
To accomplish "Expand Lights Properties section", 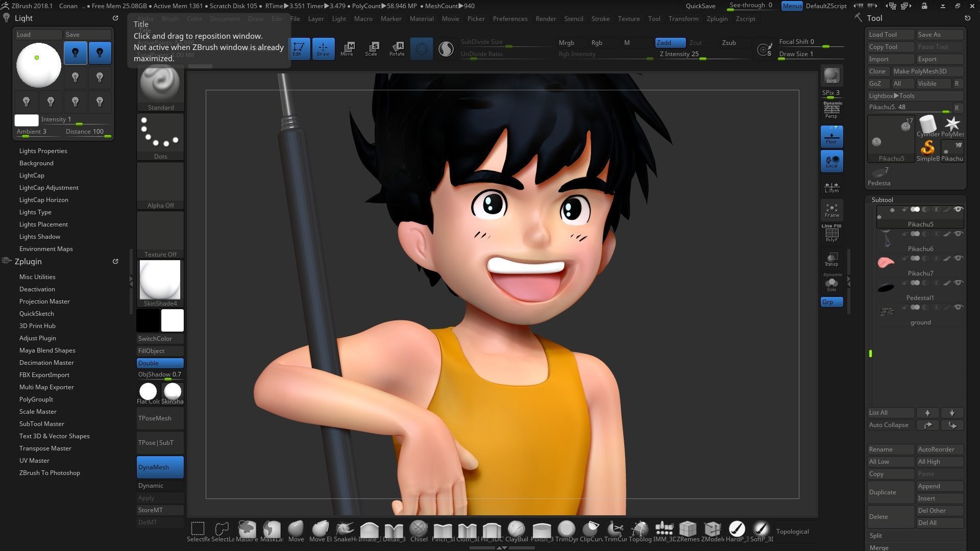I will coord(43,151).
